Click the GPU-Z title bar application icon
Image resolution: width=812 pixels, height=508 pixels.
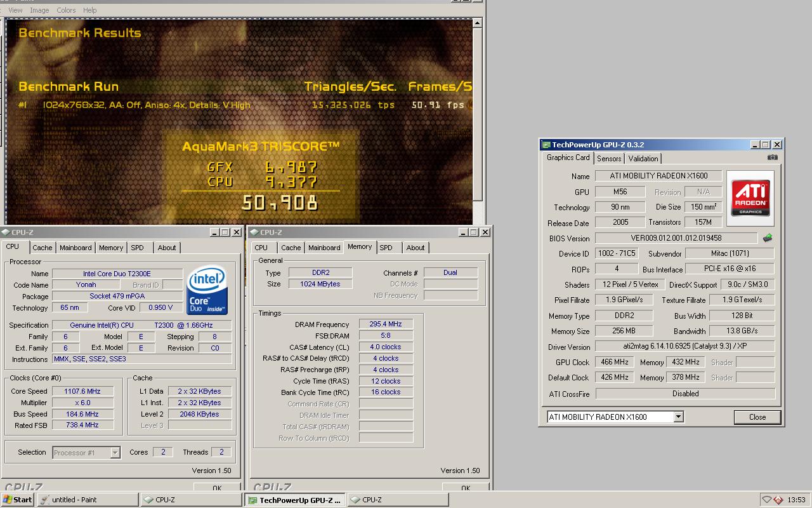pyautogui.click(x=546, y=145)
